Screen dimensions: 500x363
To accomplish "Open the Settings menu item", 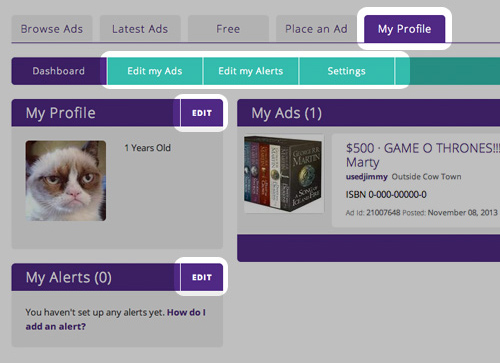I will pyautogui.click(x=346, y=71).
